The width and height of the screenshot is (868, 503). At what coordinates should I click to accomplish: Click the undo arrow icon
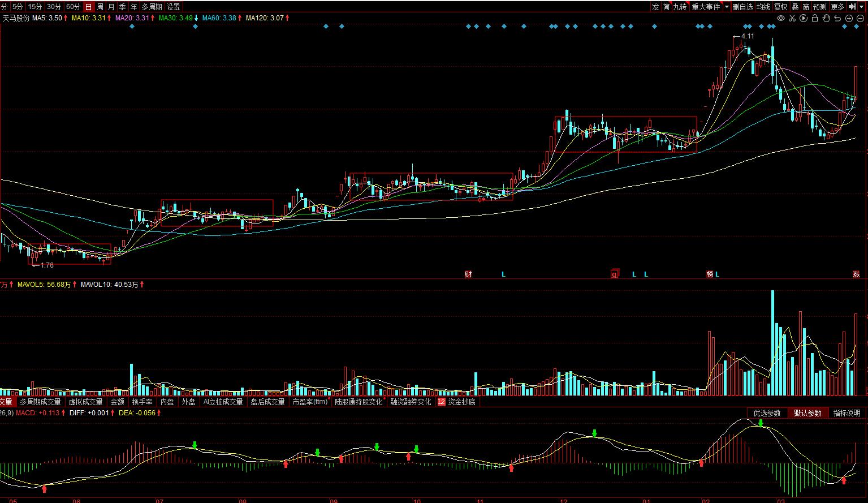click(837, 19)
